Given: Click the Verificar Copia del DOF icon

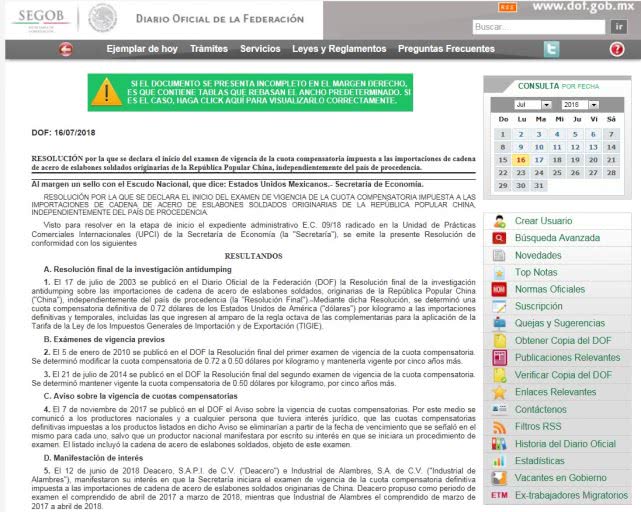Looking at the screenshot, I should (499, 375).
